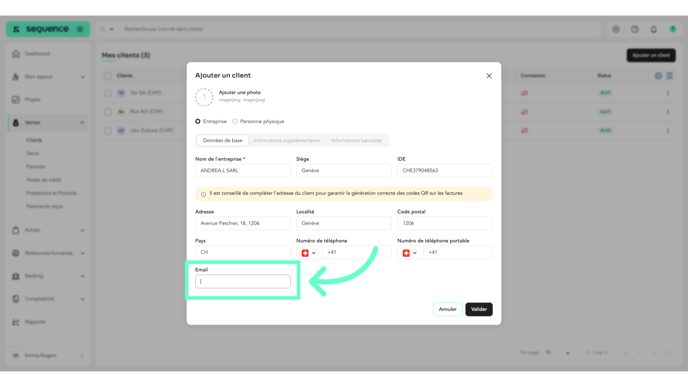Click the IDE input field
The width and height of the screenshot is (688, 387).
[x=444, y=171]
